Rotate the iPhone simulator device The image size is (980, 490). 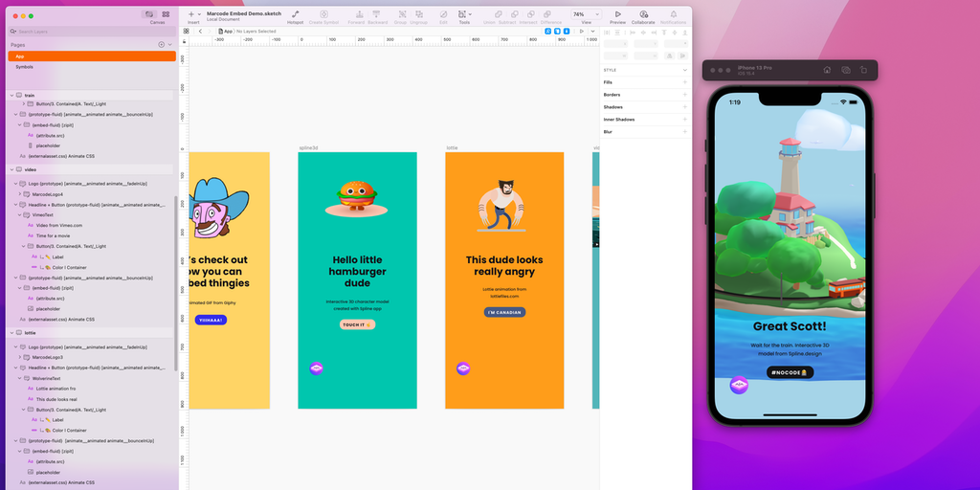pyautogui.click(x=863, y=70)
